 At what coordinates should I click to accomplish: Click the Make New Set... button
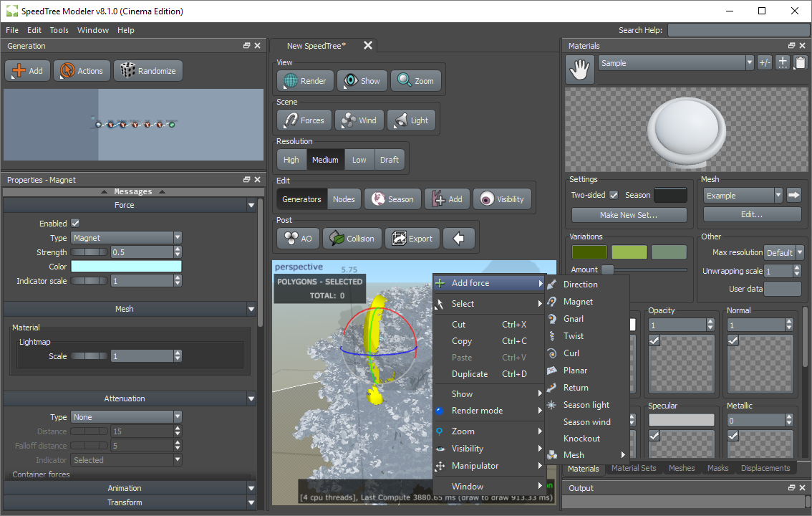[629, 214]
